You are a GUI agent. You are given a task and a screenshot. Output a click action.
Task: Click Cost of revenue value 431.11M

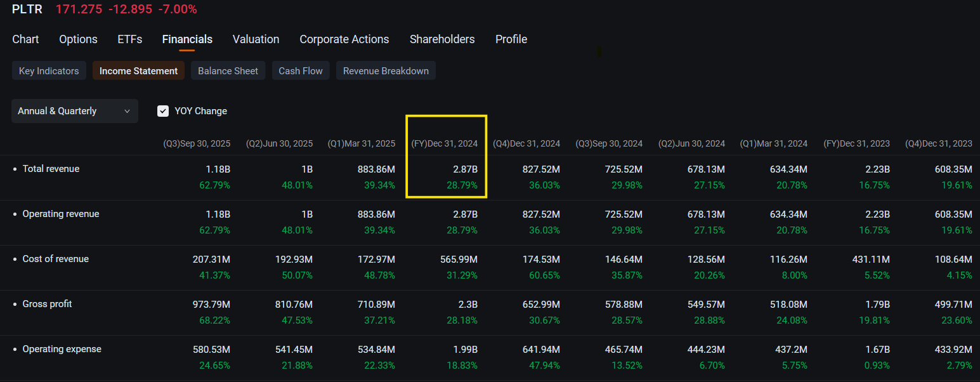(872, 259)
